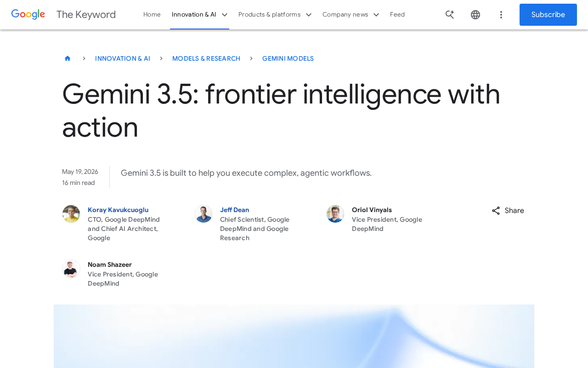
Task: Click Oriol Vinyals' avatar photo
Action: coord(335,214)
